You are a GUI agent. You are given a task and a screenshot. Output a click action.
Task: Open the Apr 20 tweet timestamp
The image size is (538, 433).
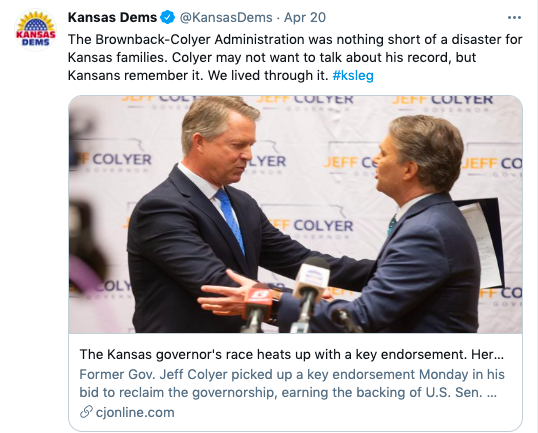pyautogui.click(x=305, y=17)
